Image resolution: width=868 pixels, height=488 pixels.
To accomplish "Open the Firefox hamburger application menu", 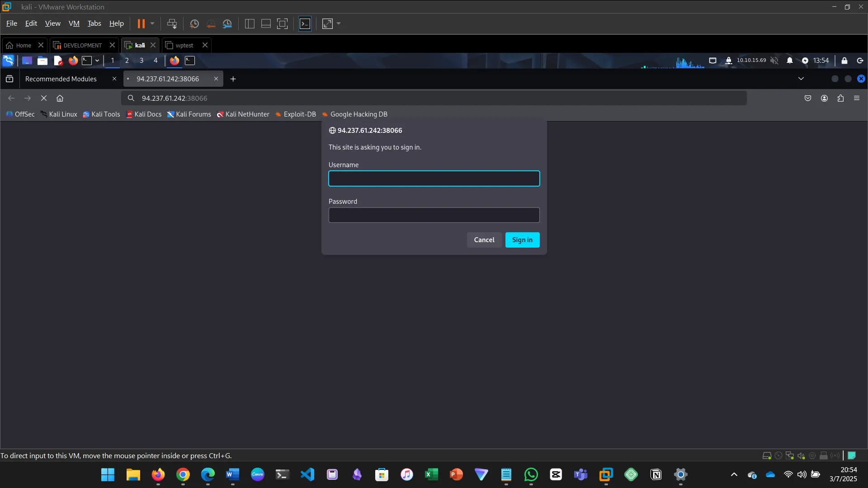I will coord(857,98).
